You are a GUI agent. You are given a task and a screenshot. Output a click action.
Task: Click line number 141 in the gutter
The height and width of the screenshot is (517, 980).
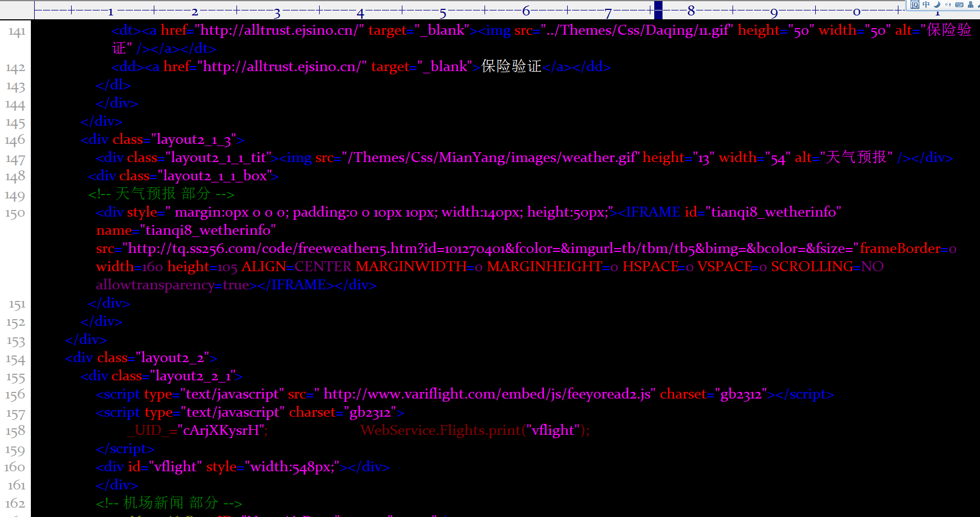click(17, 31)
